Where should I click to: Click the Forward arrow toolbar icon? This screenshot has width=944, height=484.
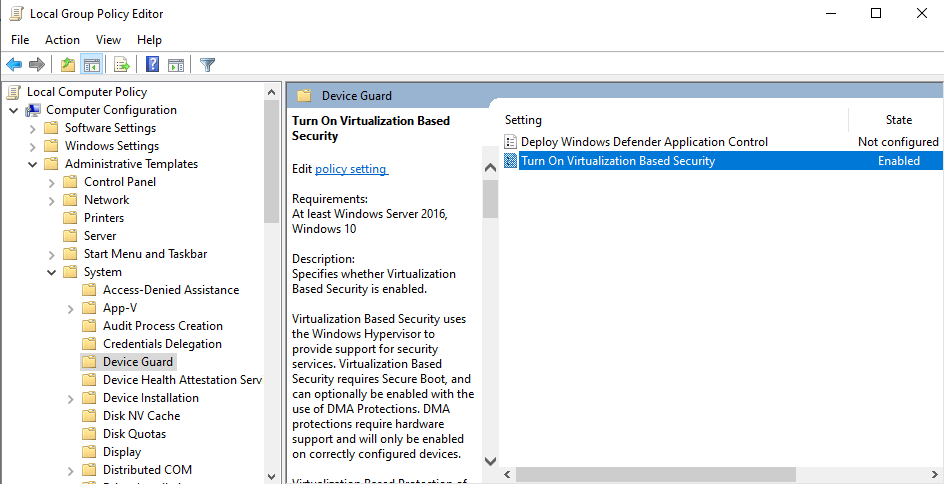pyautogui.click(x=37, y=64)
